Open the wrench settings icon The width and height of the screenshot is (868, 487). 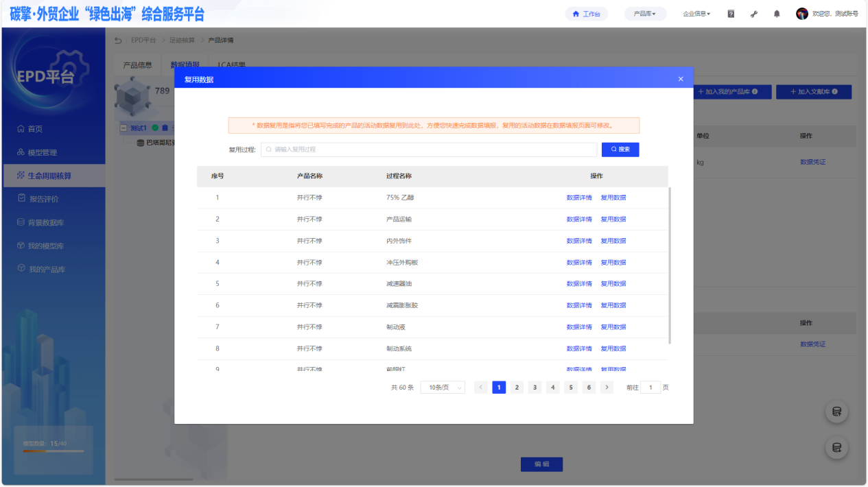pos(754,14)
